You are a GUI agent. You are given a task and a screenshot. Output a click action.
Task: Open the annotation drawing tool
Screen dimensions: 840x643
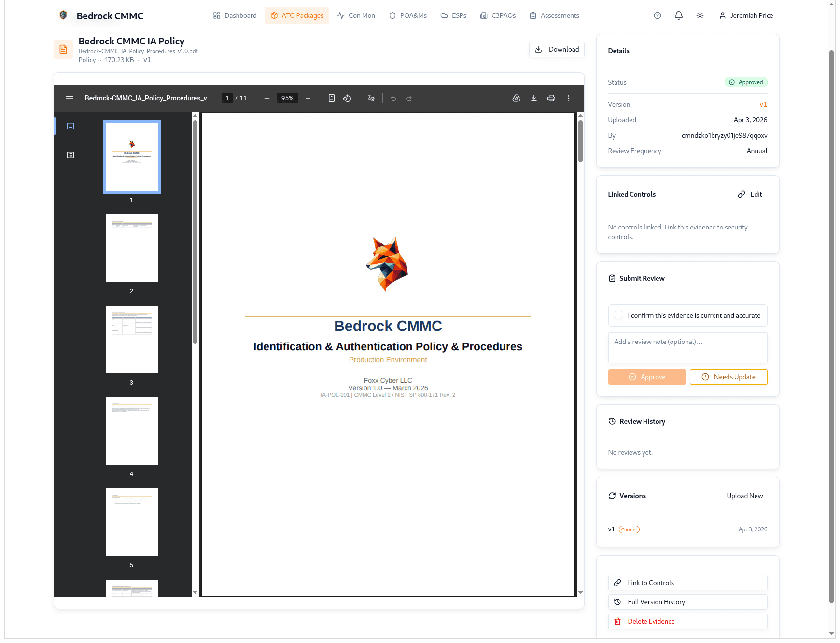371,98
